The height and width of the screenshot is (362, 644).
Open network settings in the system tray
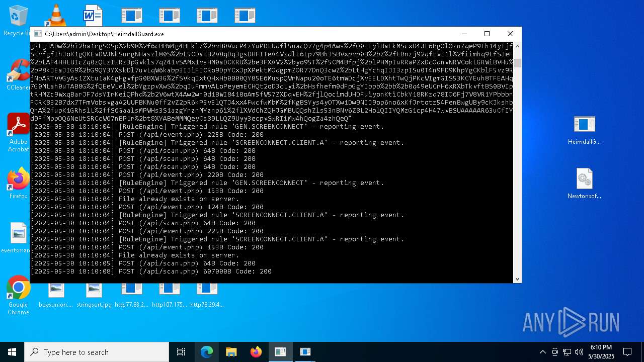pyautogui.click(x=567, y=352)
